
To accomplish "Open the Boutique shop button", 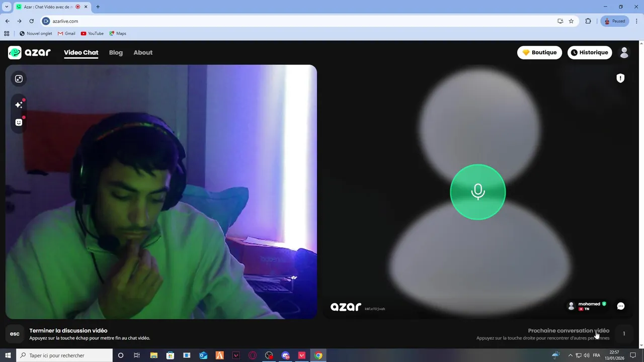I will 539,52.
